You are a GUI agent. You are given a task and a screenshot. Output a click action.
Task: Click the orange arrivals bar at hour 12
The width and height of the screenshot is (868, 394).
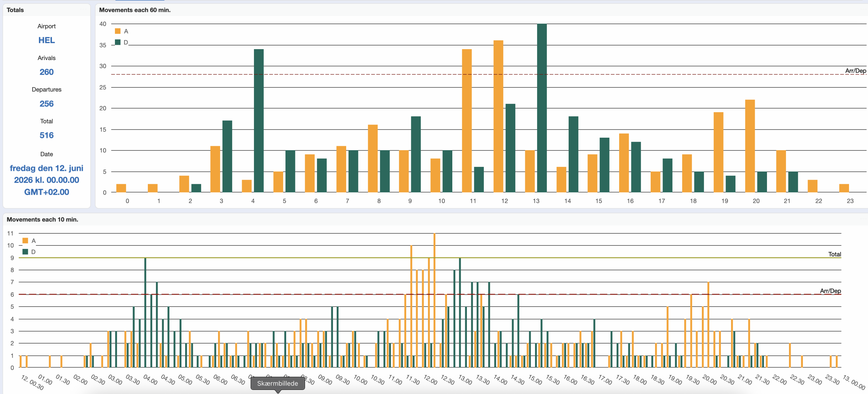[x=498, y=116]
